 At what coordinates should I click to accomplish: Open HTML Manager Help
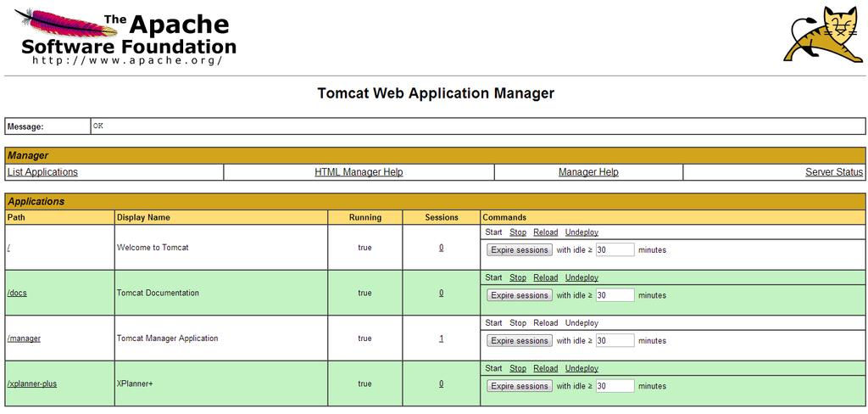359,172
